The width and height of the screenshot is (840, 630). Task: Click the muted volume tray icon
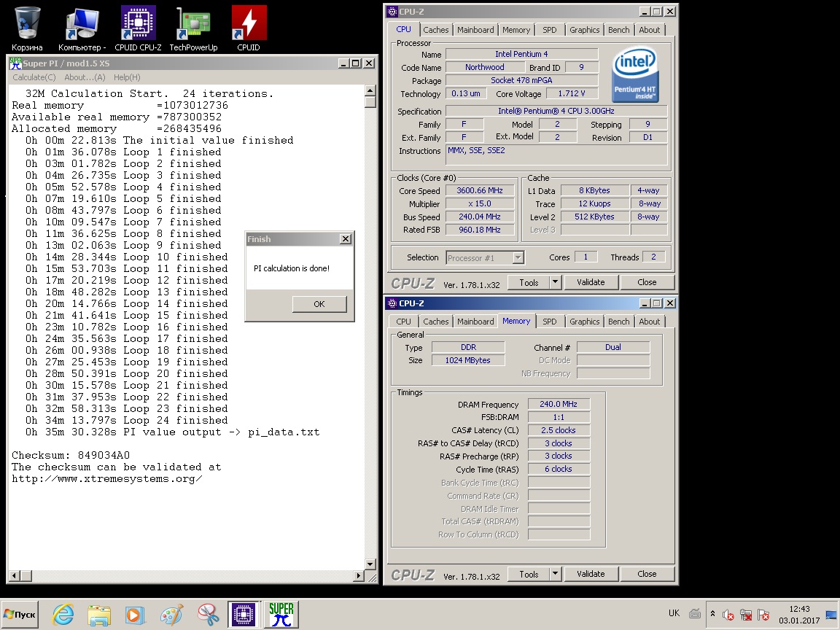(728, 615)
